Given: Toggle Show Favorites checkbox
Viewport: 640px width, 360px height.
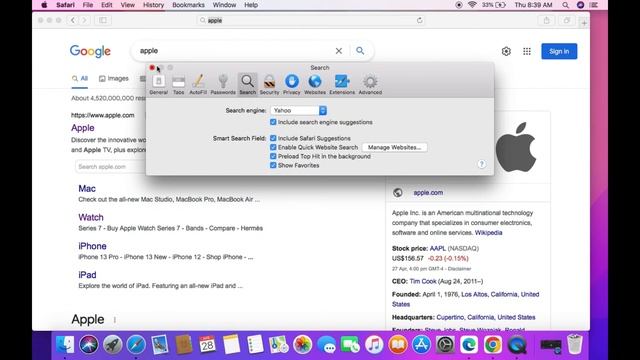Looking at the screenshot, I should [273, 165].
